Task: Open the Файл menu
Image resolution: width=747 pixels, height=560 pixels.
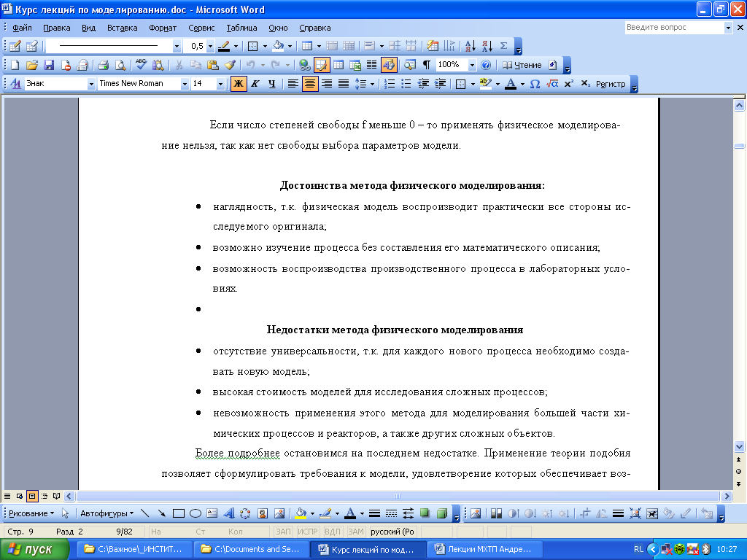Action: 22,28
